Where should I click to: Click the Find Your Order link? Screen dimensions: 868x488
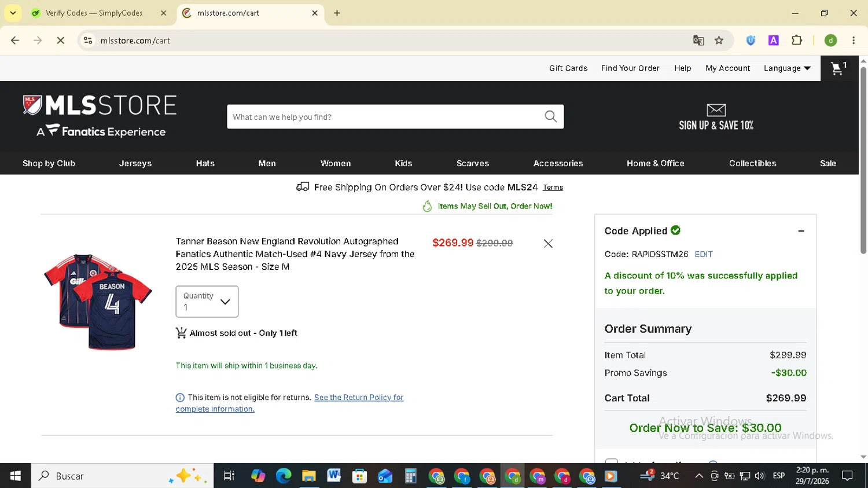pos(630,68)
